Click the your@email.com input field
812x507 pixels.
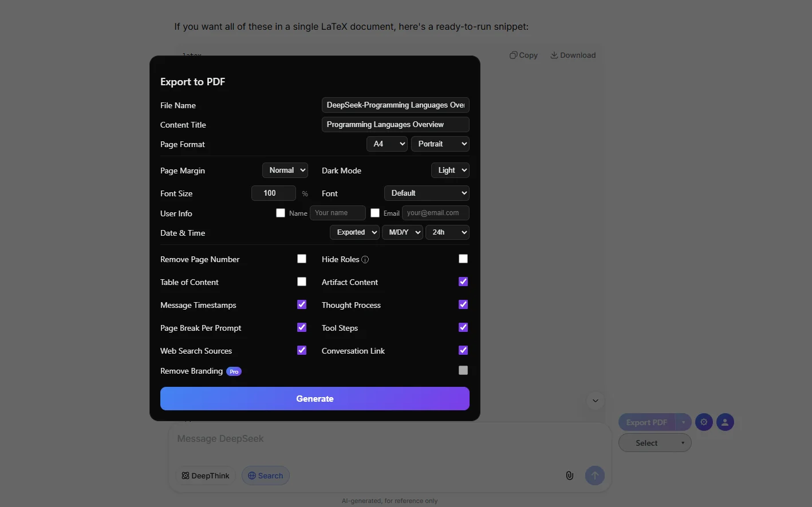pyautogui.click(x=436, y=213)
